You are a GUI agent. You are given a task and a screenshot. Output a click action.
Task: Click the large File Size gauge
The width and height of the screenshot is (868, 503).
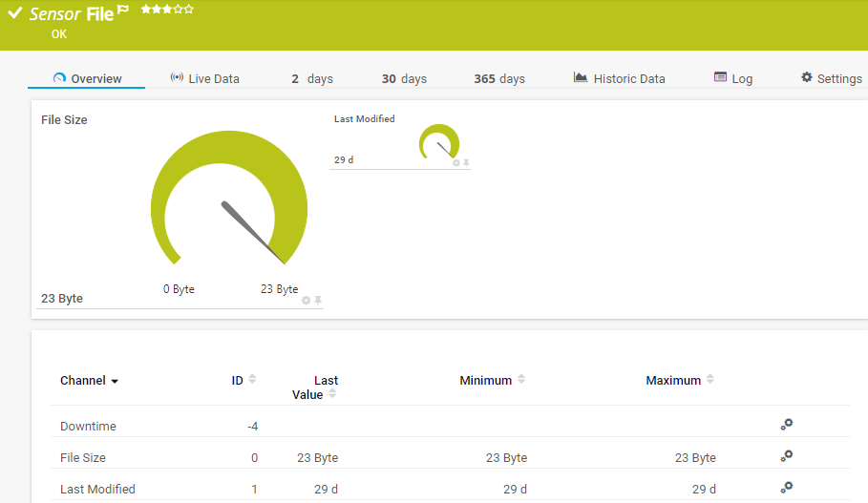pyautogui.click(x=229, y=202)
